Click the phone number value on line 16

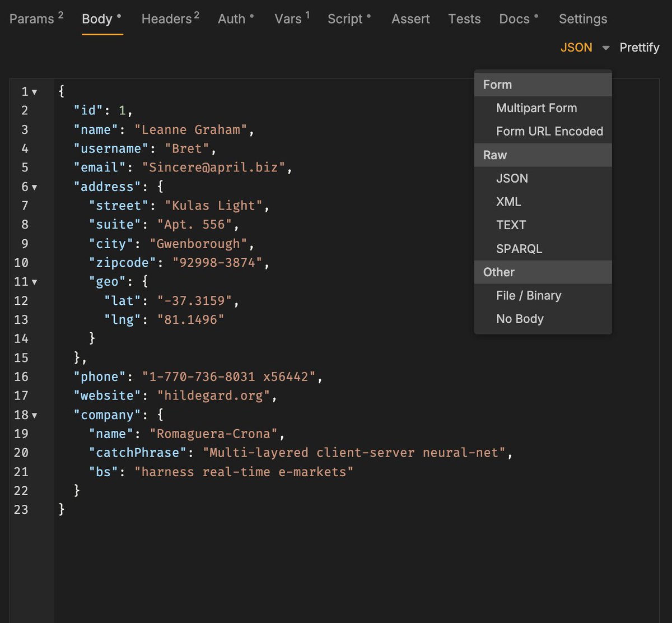pos(228,376)
